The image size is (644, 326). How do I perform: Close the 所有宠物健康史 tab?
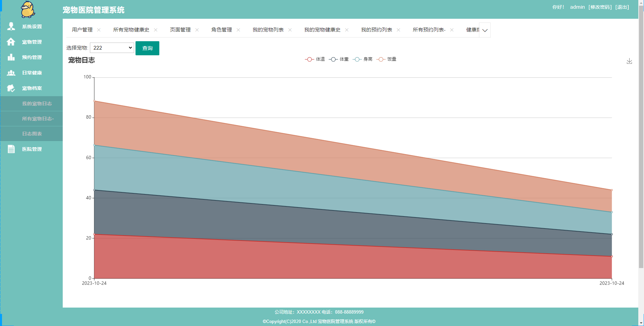(x=155, y=30)
